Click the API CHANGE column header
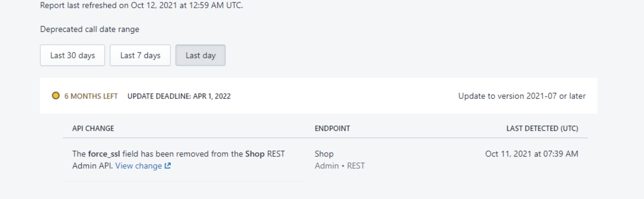 (93, 128)
